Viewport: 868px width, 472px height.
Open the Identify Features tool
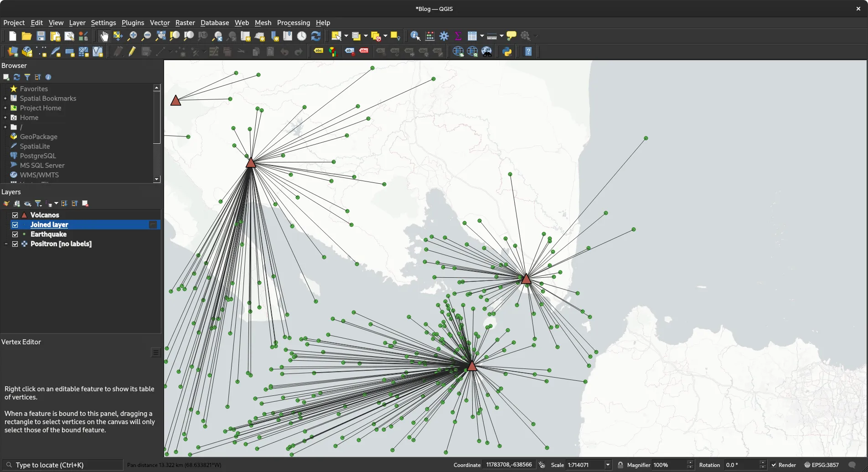click(x=415, y=36)
